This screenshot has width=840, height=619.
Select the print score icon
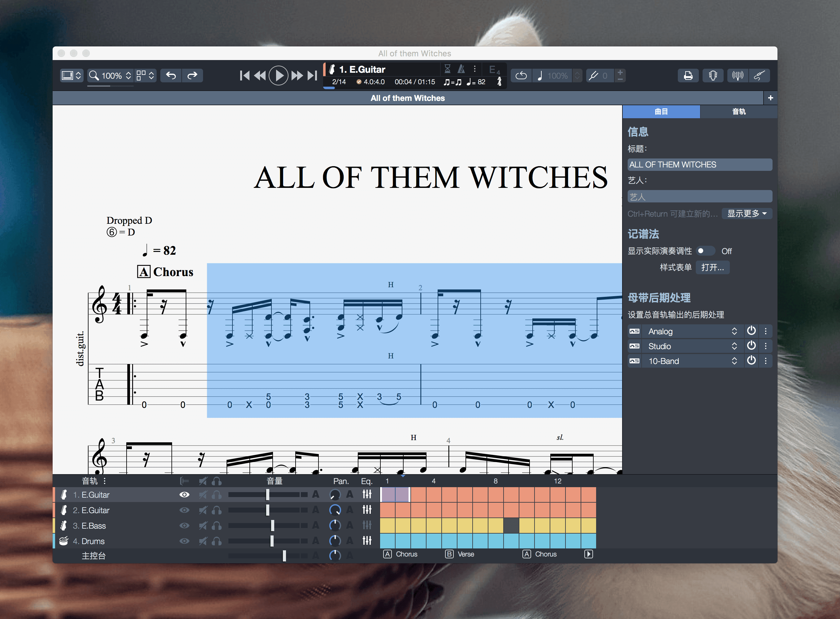[689, 75]
